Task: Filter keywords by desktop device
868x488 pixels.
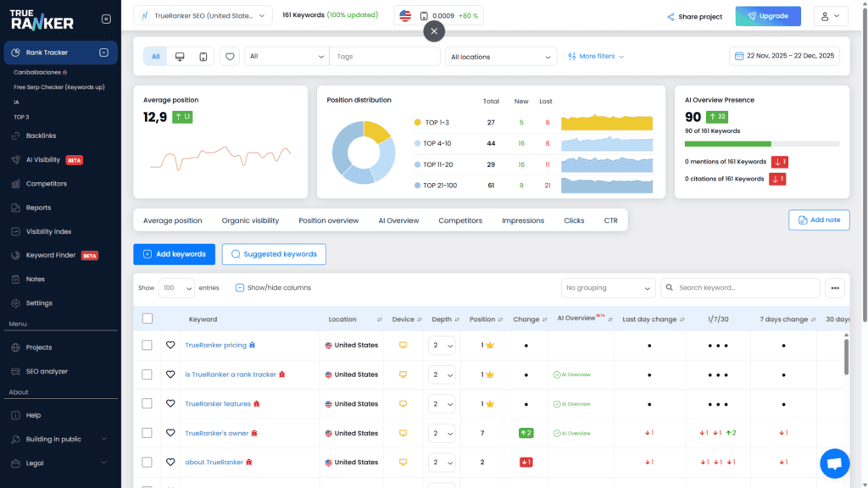Action: pyautogui.click(x=180, y=56)
